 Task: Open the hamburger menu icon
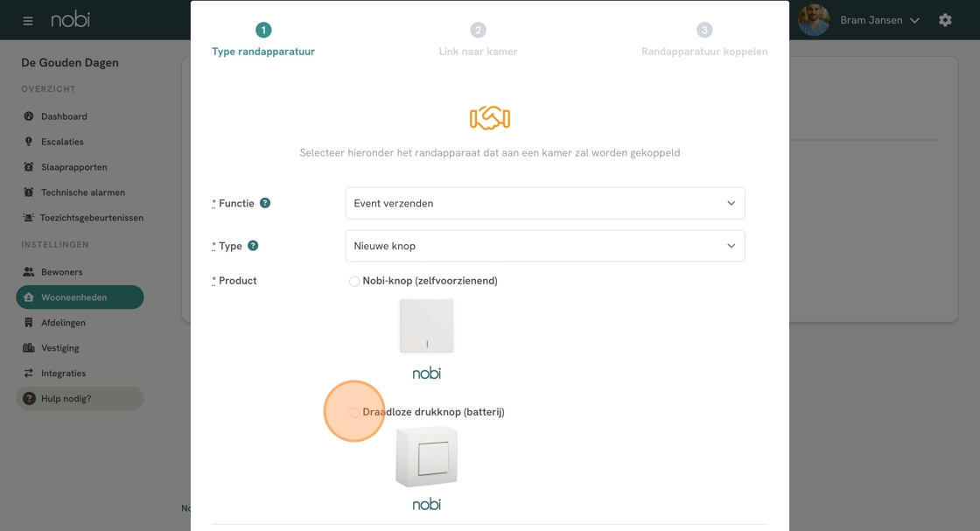click(x=28, y=20)
